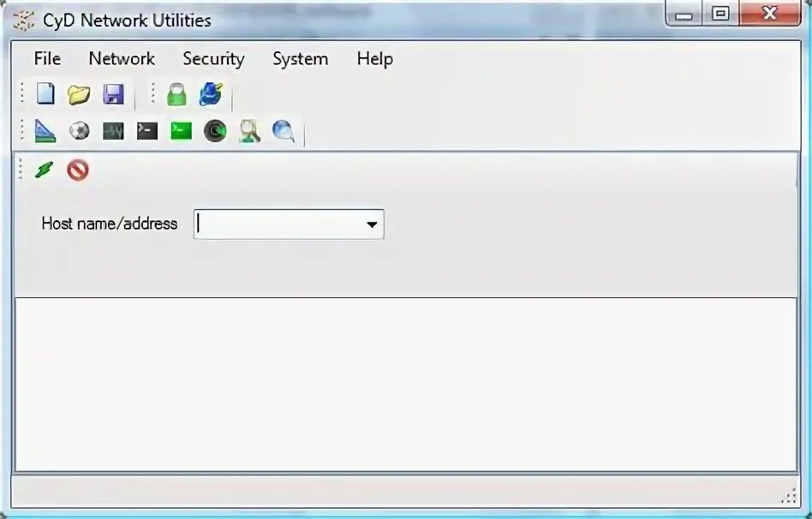Click the blue globe magnifier icon
812x519 pixels.
[x=284, y=131]
